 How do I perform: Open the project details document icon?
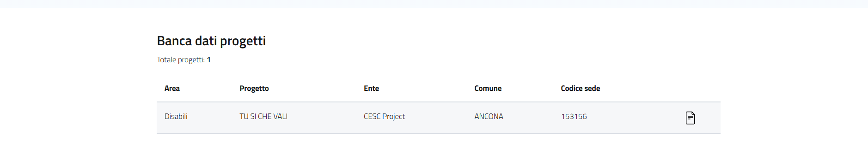[690, 118]
